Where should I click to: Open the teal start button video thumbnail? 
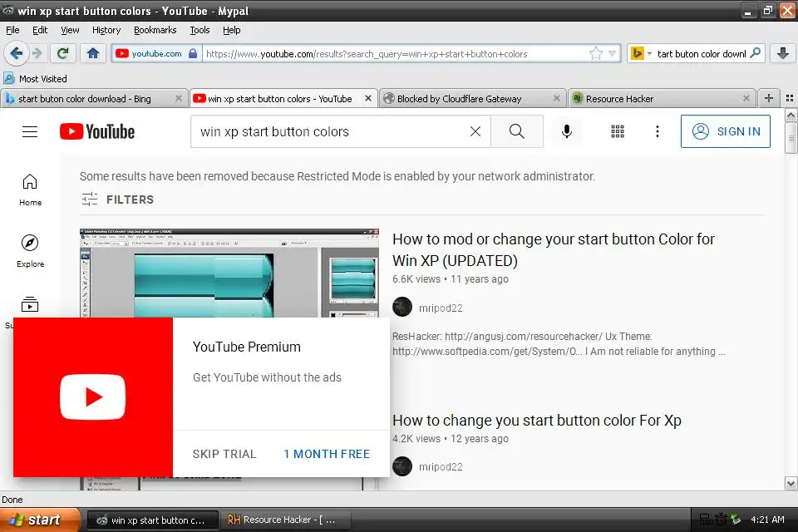click(x=229, y=273)
